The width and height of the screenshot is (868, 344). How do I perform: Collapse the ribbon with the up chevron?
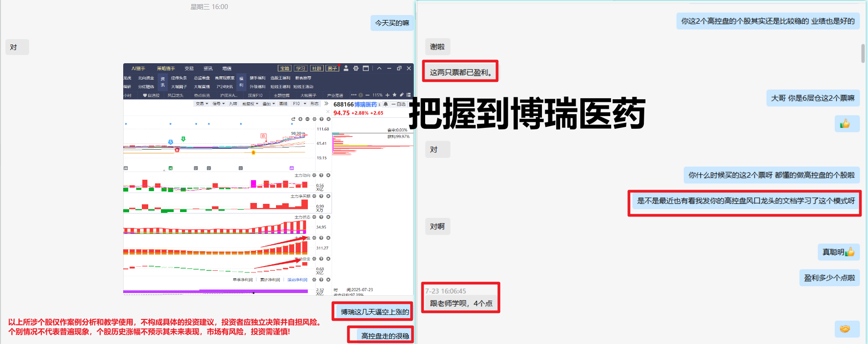(379, 68)
